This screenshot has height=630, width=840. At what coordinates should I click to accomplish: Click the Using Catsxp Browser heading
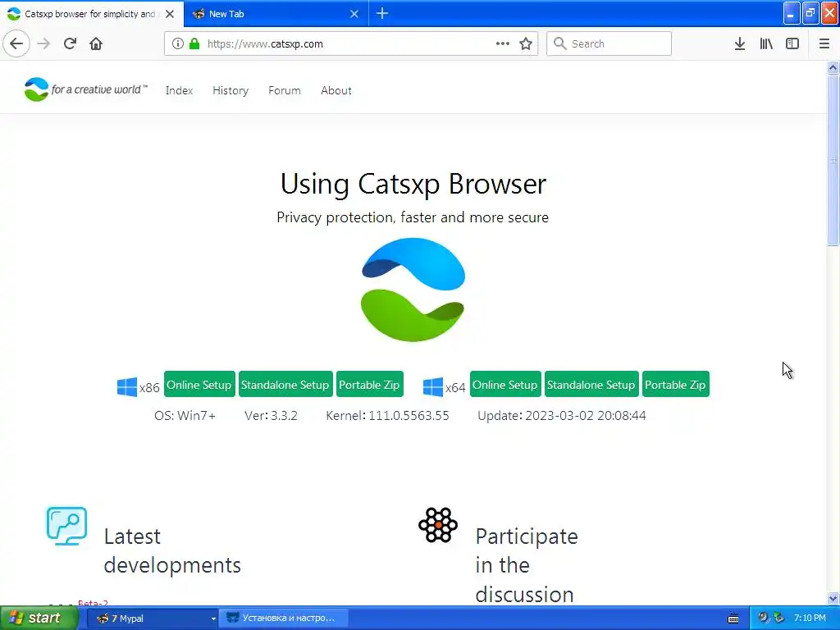[x=413, y=184]
